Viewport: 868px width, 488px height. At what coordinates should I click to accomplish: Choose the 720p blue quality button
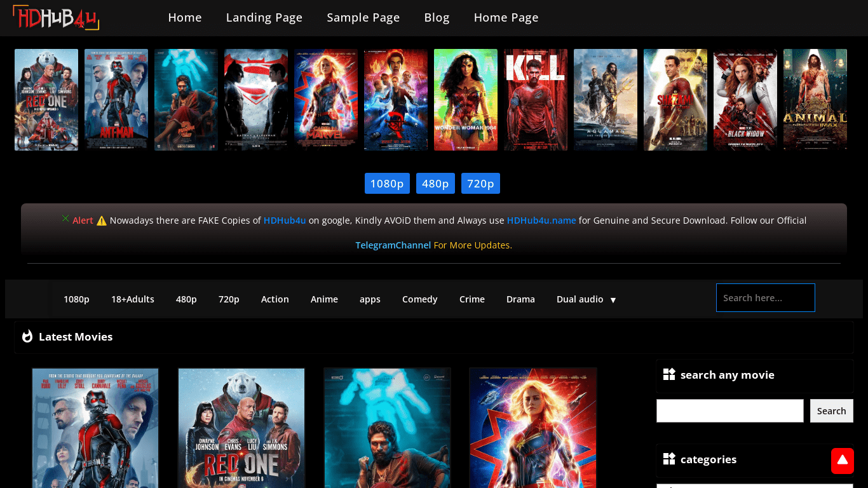[x=480, y=184]
